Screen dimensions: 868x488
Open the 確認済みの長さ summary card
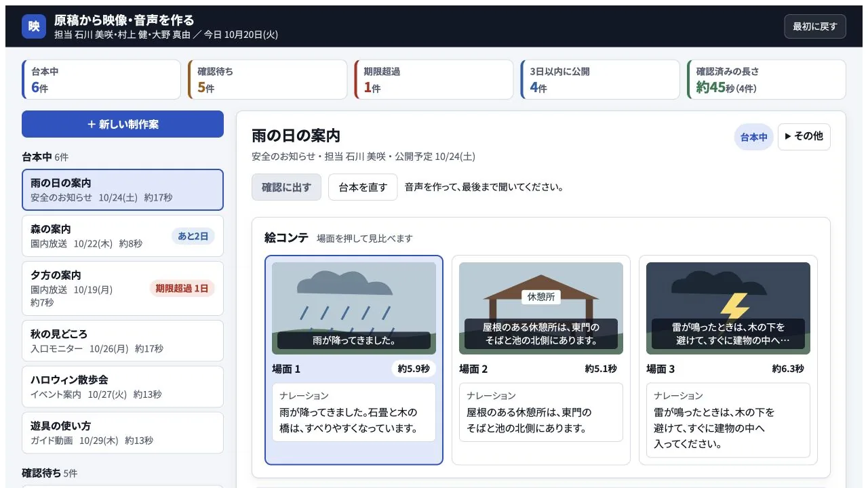coord(766,79)
